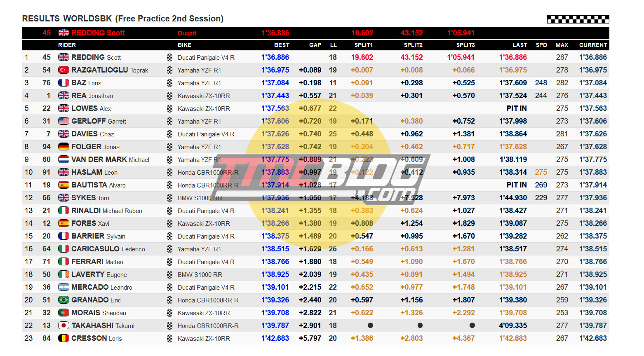Click the LAST column header
The width and height of the screenshot is (644, 356).
click(520, 45)
